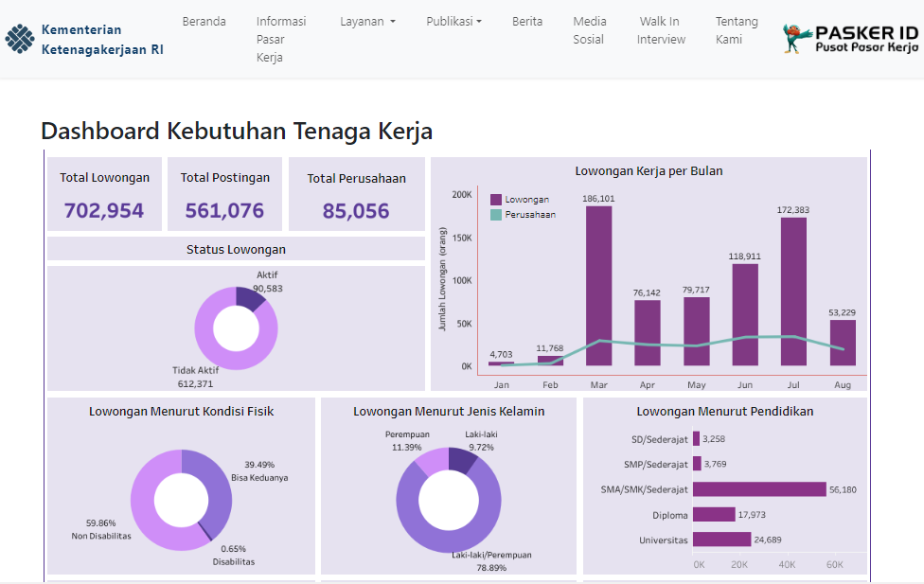Screen dimensions: 924x584
Task: Select the SD/Sederajat bar
Action: click(x=697, y=438)
